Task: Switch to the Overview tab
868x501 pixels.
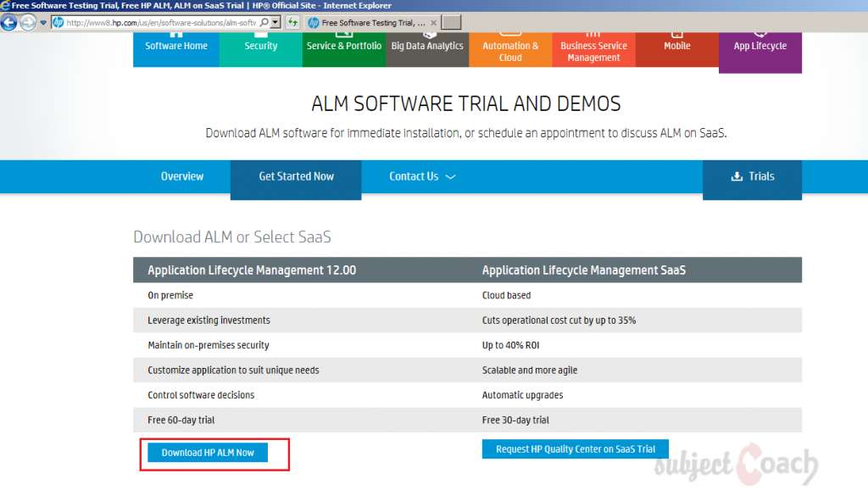Action: (182, 176)
